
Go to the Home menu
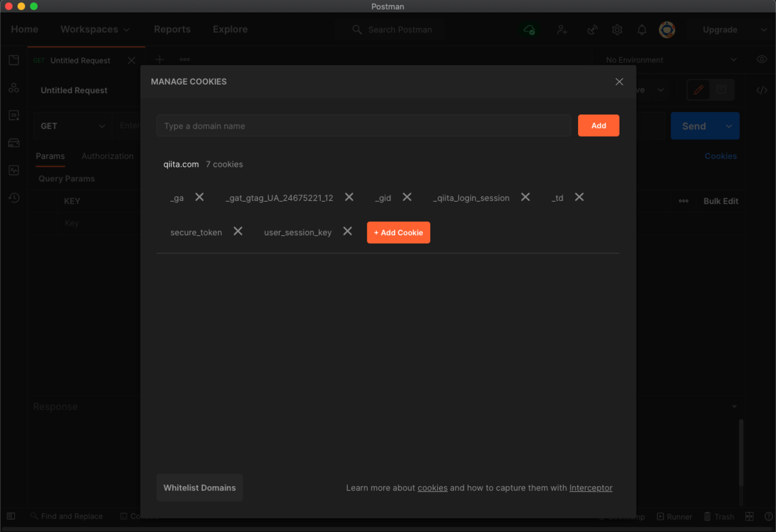25,30
